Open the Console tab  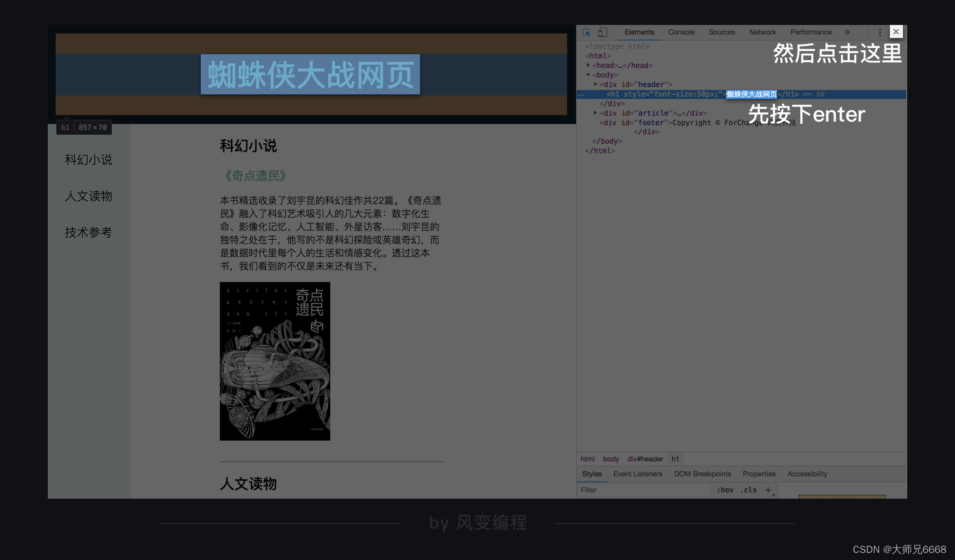(682, 33)
